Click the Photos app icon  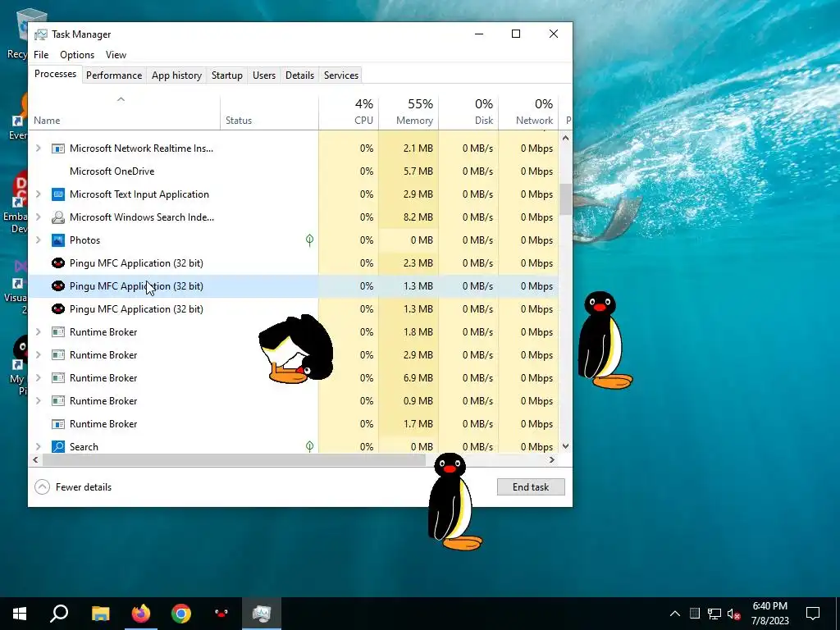[58, 240]
